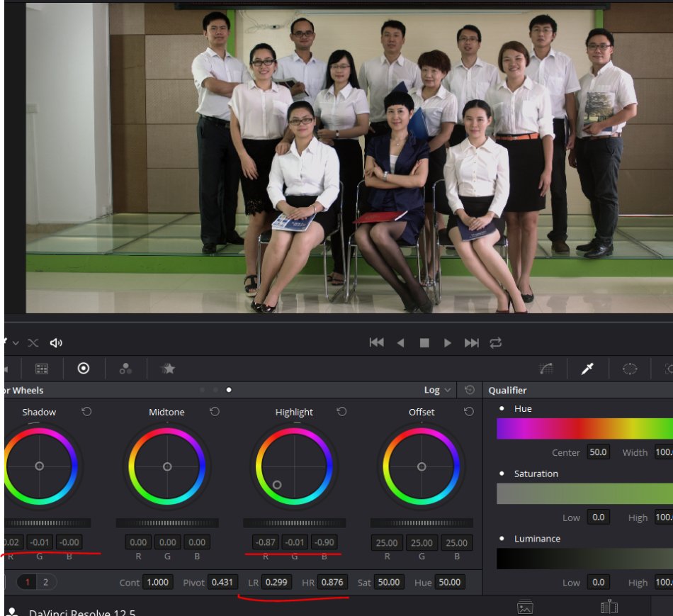Select the Pivot value 0.431
673x616 pixels.
[222, 582]
